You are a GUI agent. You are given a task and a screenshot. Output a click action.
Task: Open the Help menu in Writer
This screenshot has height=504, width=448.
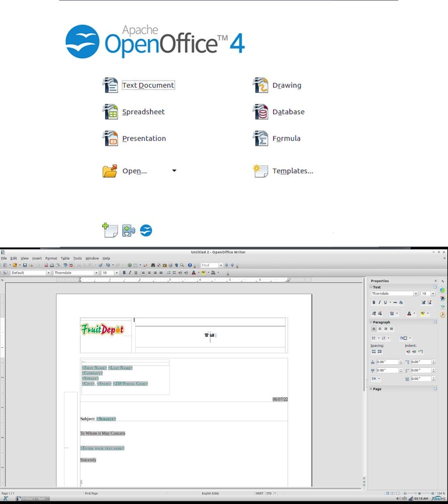coord(106,258)
